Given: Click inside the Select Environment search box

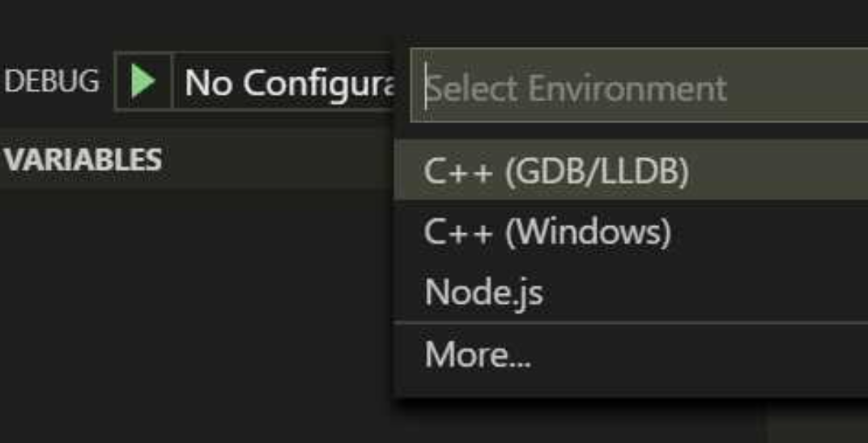Looking at the screenshot, I should [640, 87].
